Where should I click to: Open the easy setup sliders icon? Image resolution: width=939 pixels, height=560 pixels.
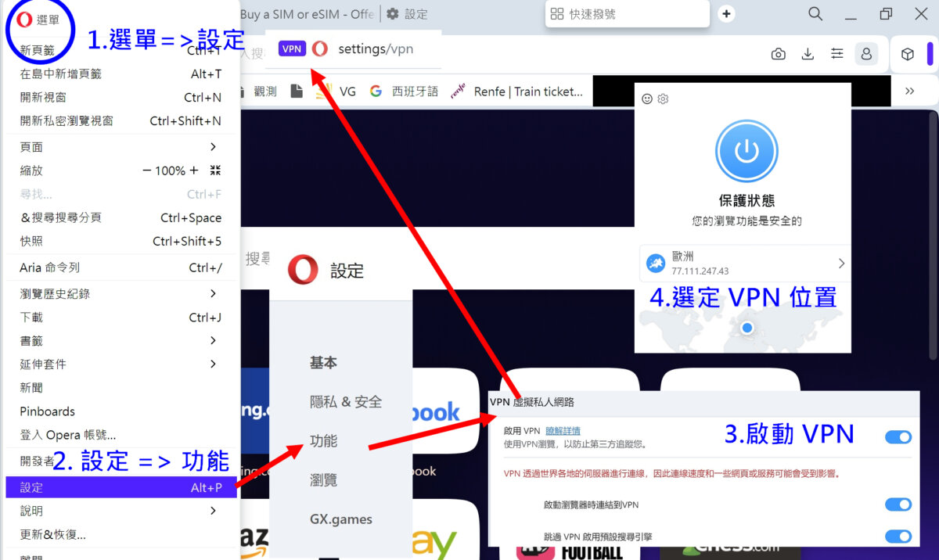pyautogui.click(x=836, y=53)
